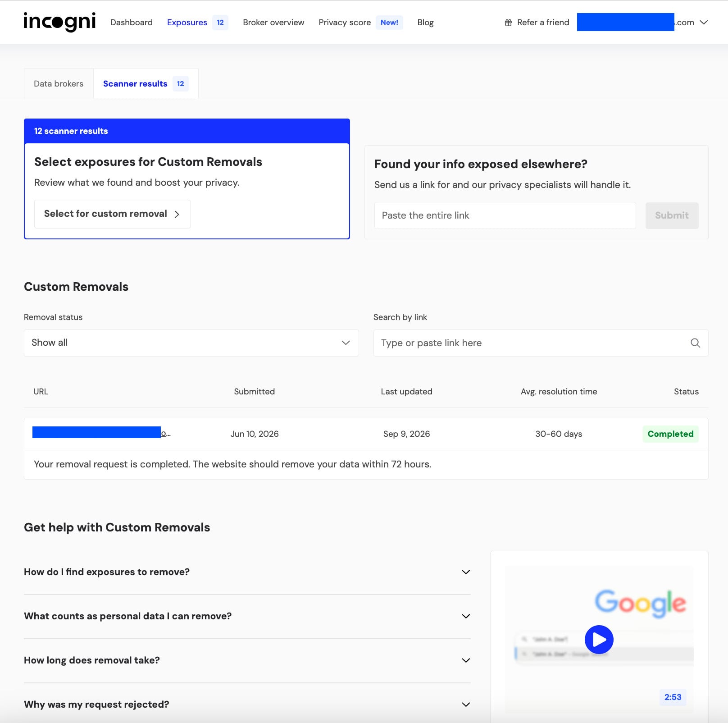Click the gift icon beside Refer a friend

(x=508, y=23)
